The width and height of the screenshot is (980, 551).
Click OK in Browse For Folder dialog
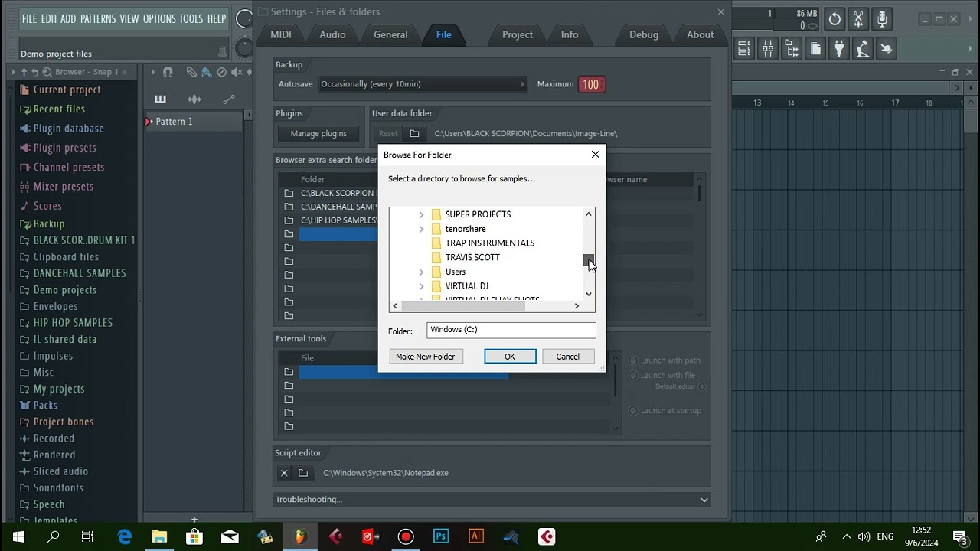click(x=510, y=357)
